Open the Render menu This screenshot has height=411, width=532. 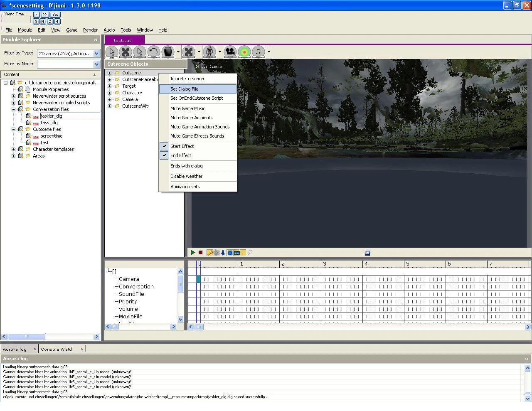(x=90, y=30)
